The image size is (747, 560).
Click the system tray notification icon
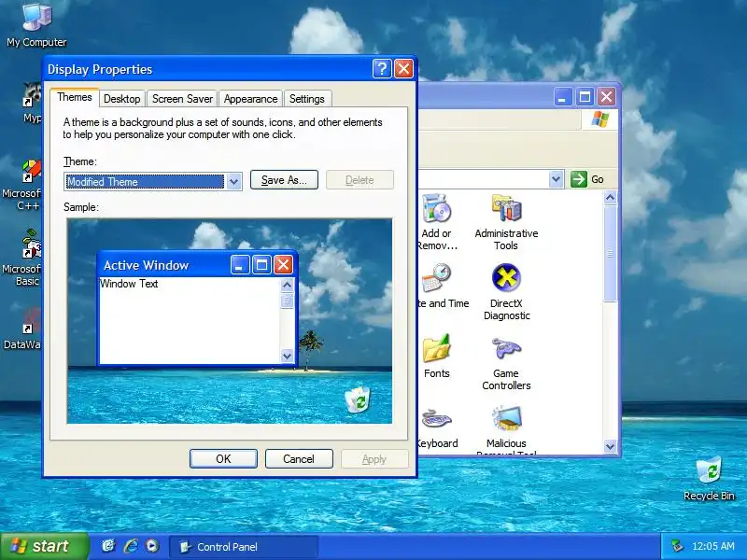click(x=676, y=546)
